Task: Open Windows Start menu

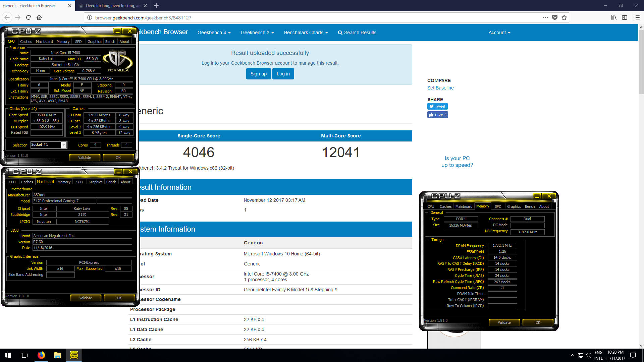Action: (x=8, y=355)
